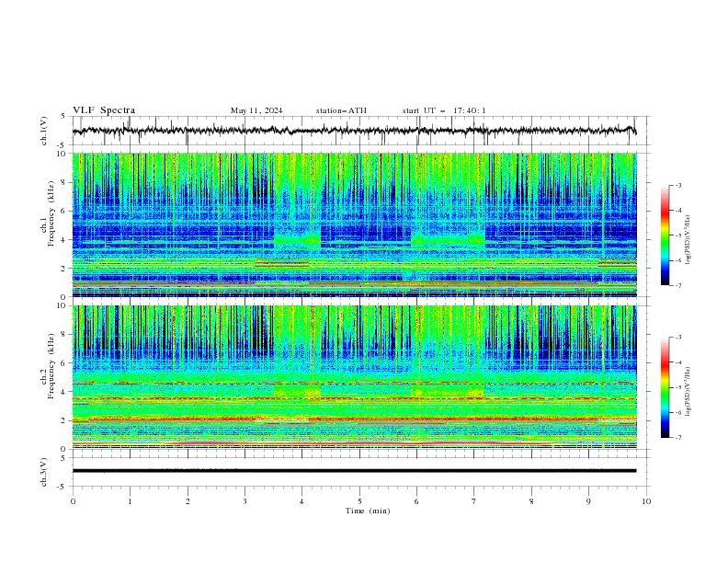Click the ch.1 voltage waveform trace
728x563 pixels.
[x=354, y=131]
